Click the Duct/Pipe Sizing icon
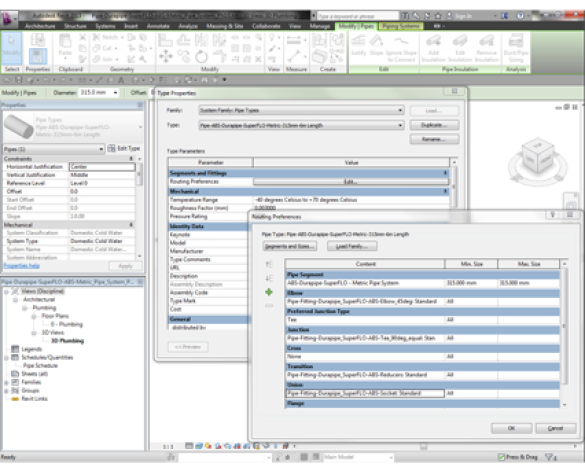The height and width of the screenshot is (471, 585). [516, 47]
